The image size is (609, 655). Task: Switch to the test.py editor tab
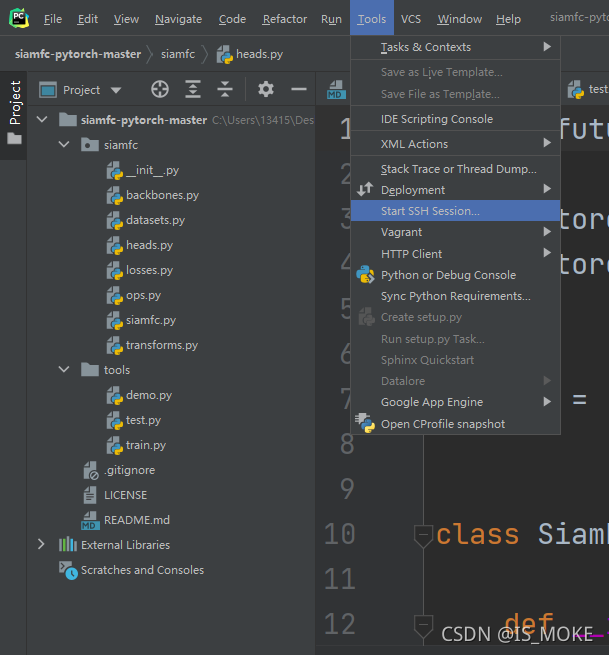click(x=588, y=89)
